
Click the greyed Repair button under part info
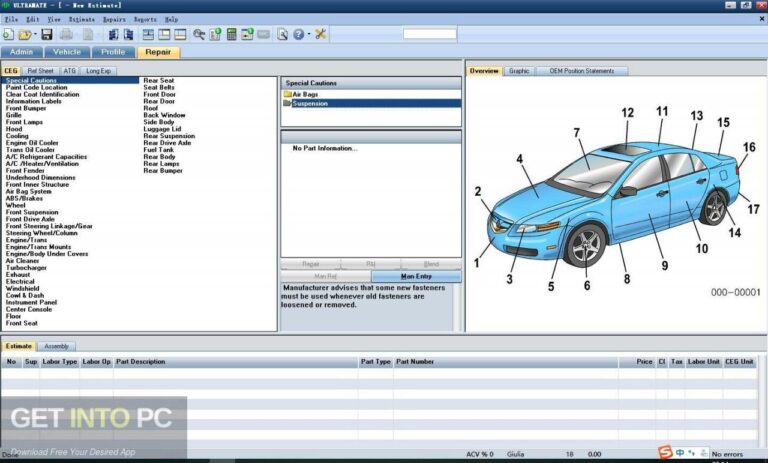pos(311,264)
